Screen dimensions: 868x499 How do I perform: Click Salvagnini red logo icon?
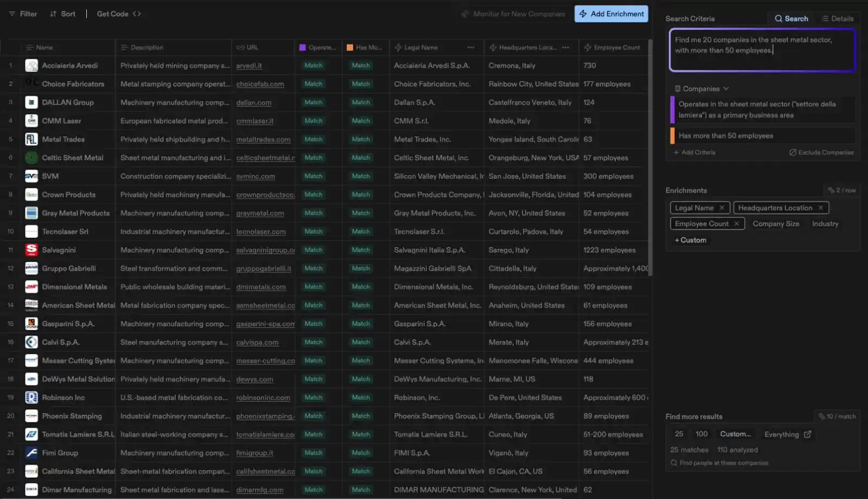point(31,250)
